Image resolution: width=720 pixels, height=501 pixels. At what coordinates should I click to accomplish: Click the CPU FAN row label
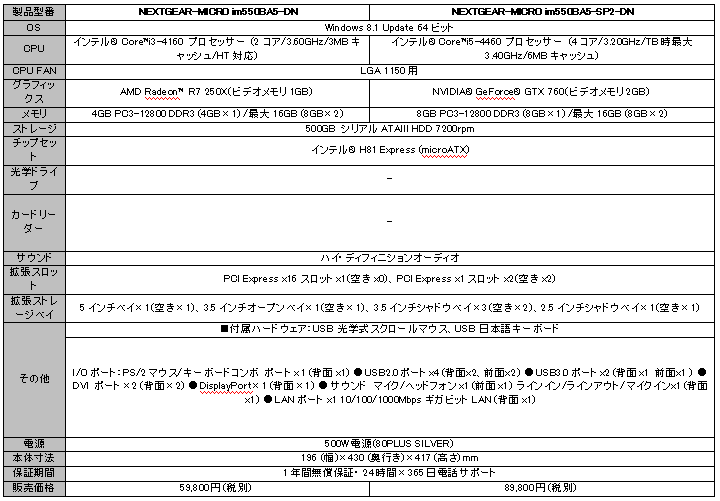coord(34,71)
